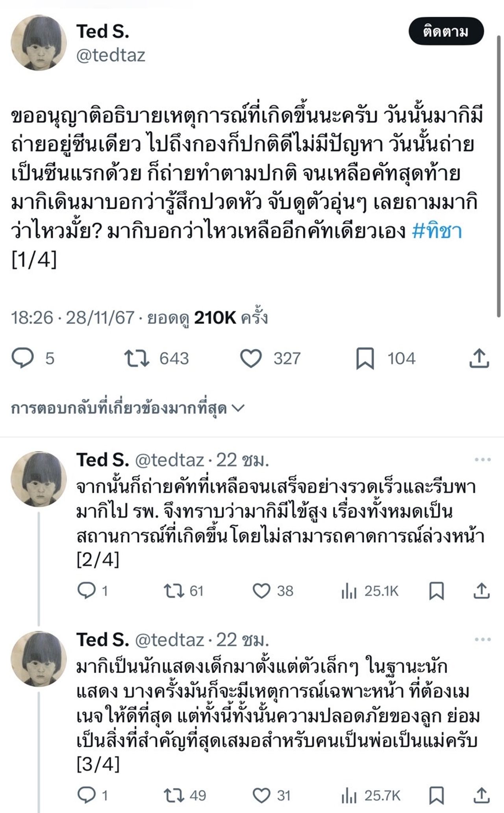Viewport: 504px width, 813px height.
Task: Retweet the [2/4] reply with 61 reposts
Action: click(174, 591)
